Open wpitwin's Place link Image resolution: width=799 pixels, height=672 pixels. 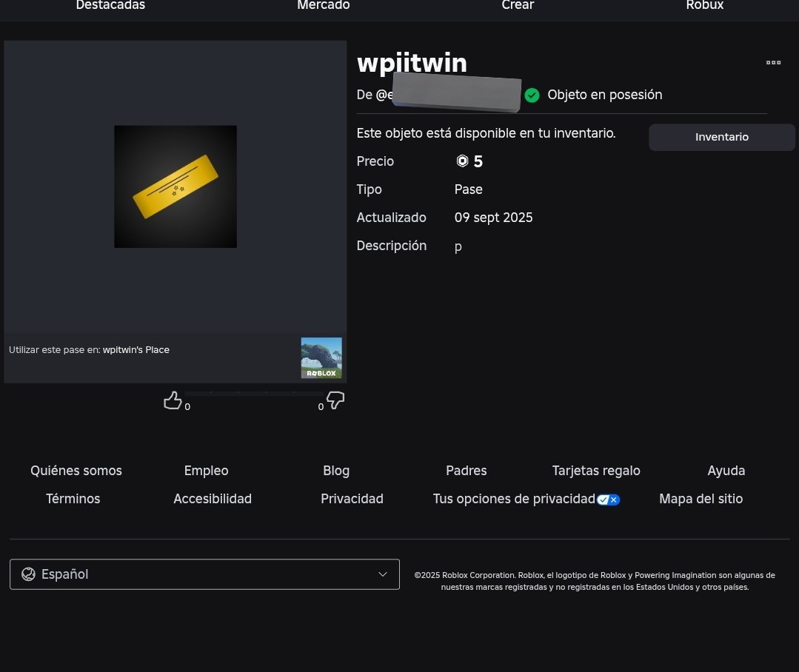tap(136, 350)
